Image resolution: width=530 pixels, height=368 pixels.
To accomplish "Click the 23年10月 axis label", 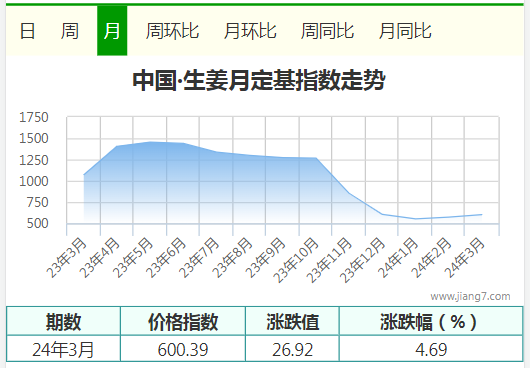I will (296, 260).
